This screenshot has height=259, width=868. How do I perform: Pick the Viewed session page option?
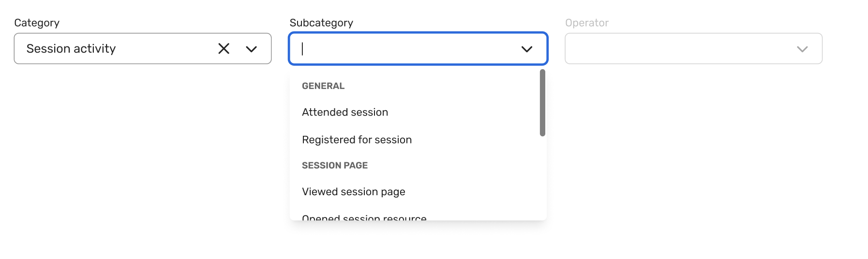(353, 192)
